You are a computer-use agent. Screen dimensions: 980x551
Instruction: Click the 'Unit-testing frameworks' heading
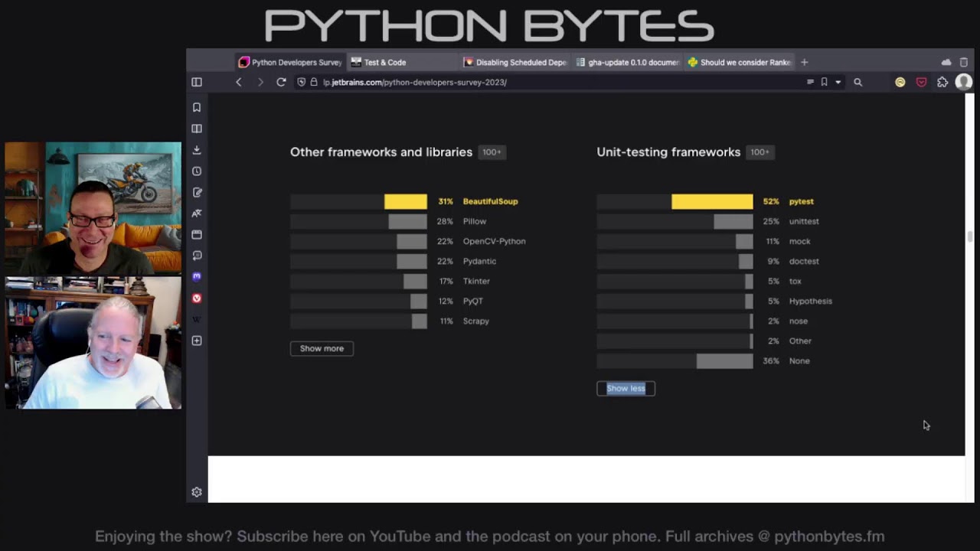pyautogui.click(x=668, y=152)
